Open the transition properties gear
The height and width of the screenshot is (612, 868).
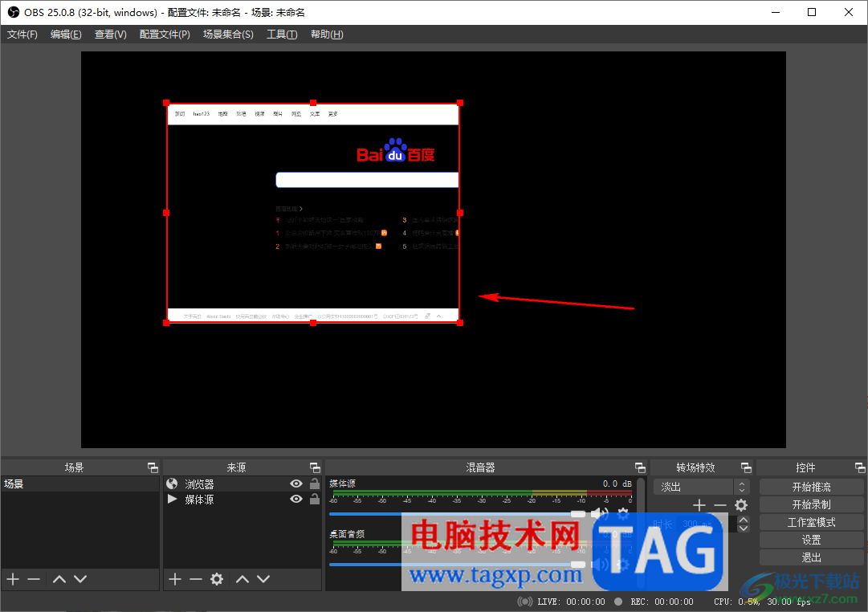741,505
